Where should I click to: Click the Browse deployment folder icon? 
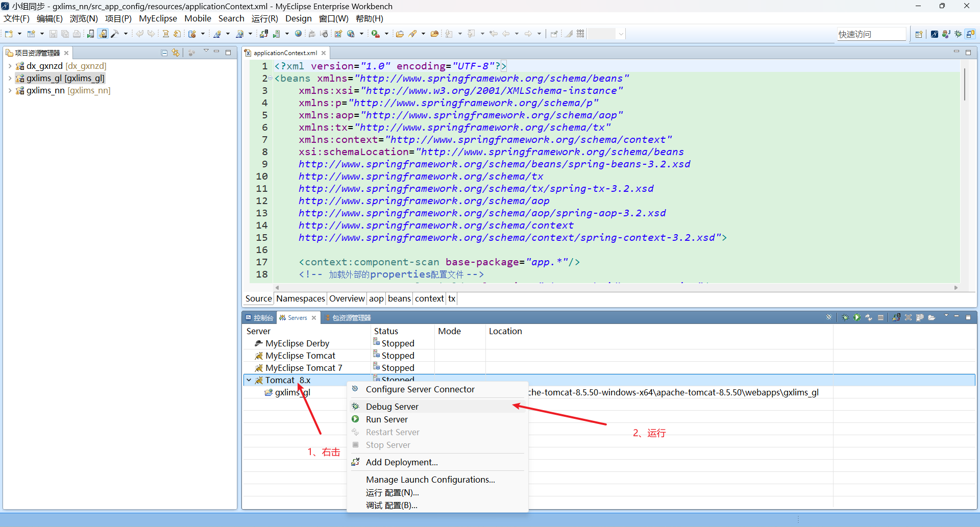[932, 317]
